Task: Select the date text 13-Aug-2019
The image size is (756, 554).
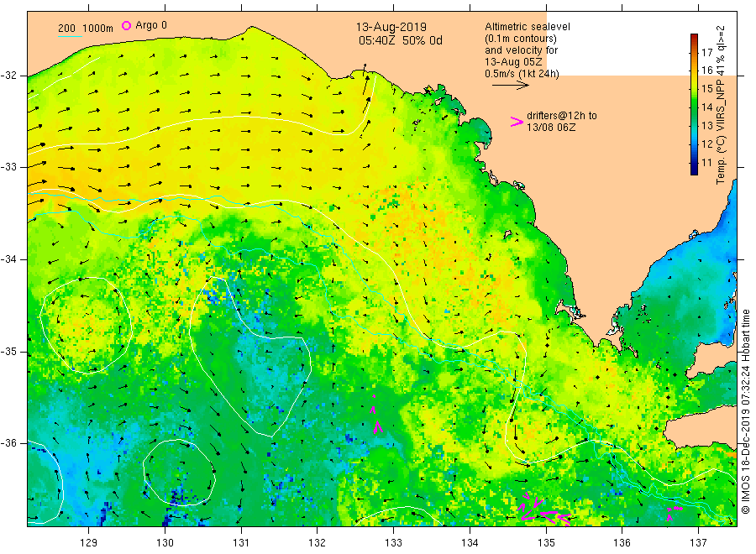Action: coord(391,27)
